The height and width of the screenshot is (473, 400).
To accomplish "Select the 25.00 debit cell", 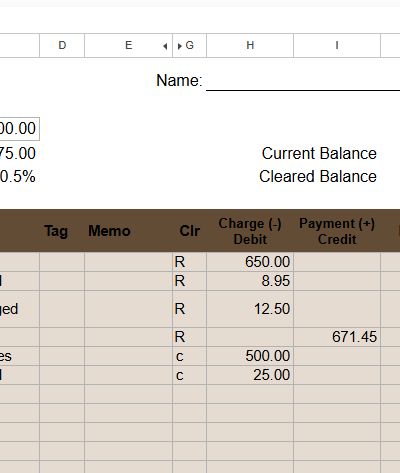I will point(250,375).
